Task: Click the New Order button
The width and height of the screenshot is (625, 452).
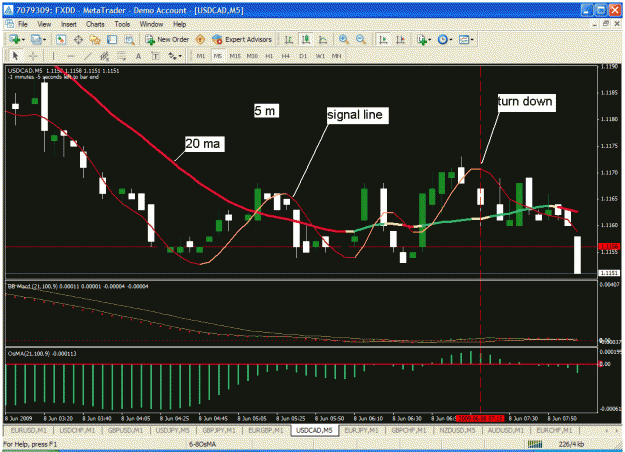Action: pyautogui.click(x=167, y=39)
